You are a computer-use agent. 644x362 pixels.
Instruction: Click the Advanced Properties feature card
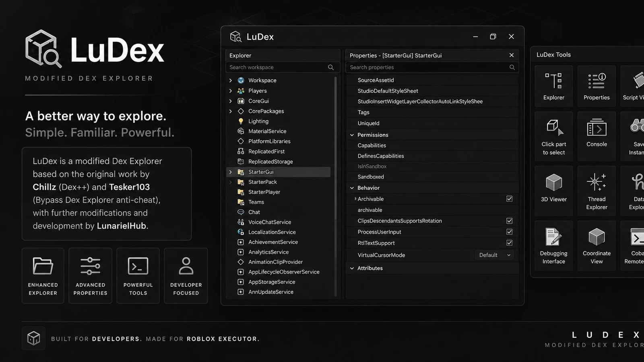pos(90,276)
